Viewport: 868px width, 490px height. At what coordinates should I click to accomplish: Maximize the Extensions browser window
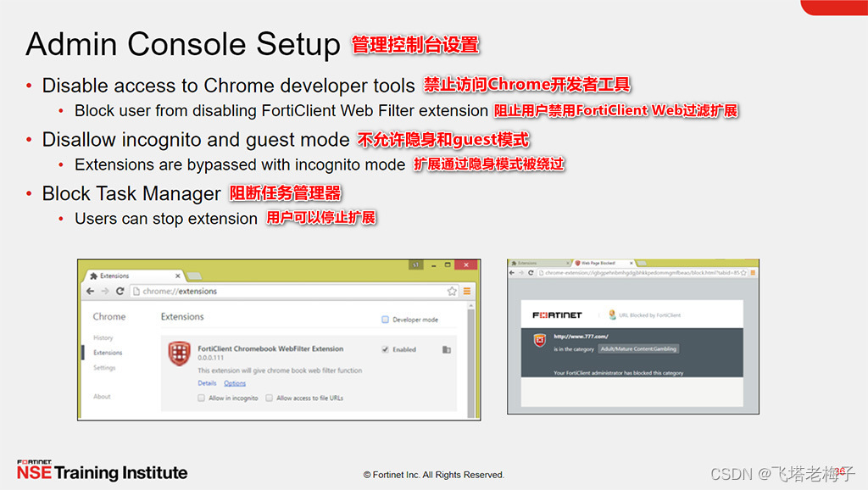pyautogui.click(x=448, y=265)
